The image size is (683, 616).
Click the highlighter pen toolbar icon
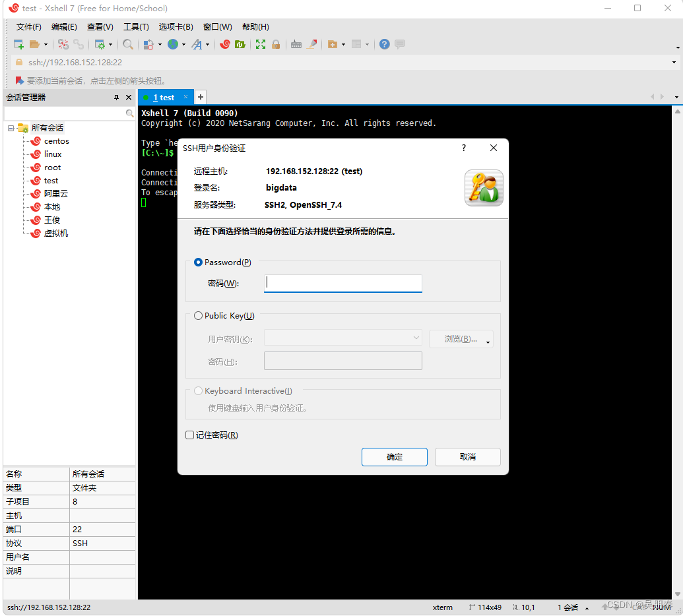click(x=312, y=44)
